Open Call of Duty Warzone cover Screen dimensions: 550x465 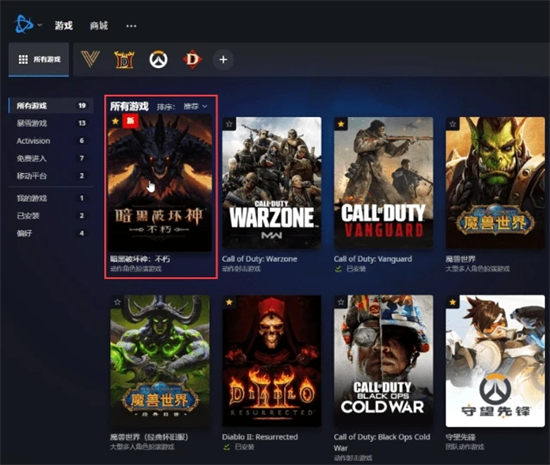[271, 183]
